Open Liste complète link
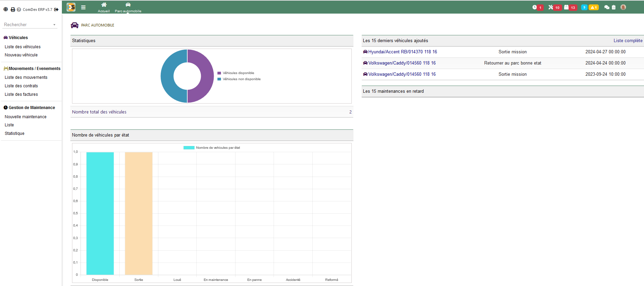The image size is (644, 286). pos(628,41)
